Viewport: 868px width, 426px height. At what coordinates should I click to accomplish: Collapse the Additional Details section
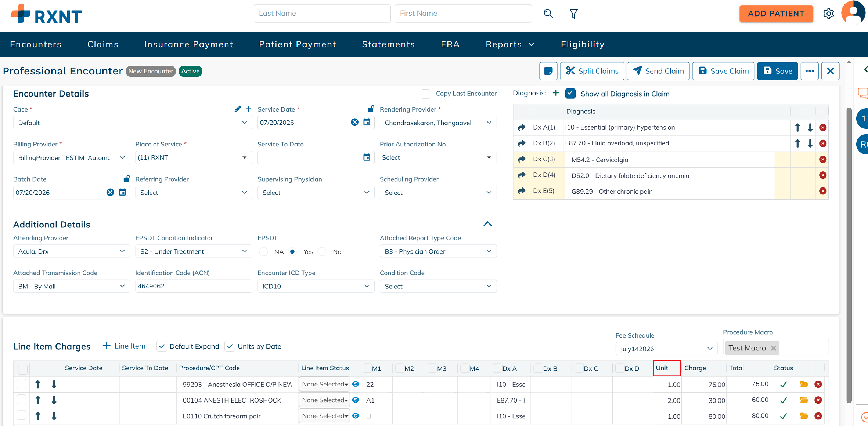pyautogui.click(x=487, y=224)
